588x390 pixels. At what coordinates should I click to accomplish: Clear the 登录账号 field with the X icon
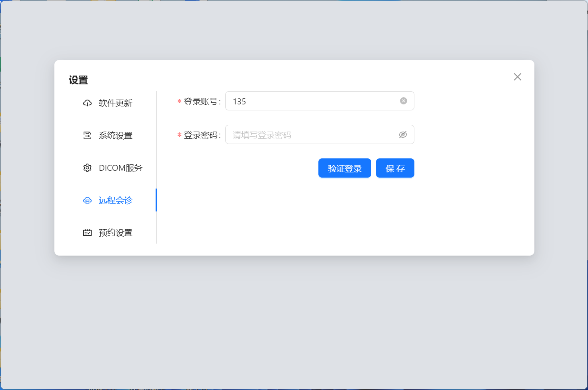[404, 101]
